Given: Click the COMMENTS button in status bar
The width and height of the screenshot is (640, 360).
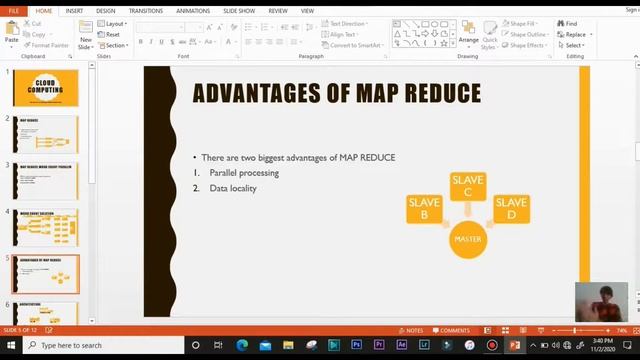Looking at the screenshot, I should click(451, 330).
